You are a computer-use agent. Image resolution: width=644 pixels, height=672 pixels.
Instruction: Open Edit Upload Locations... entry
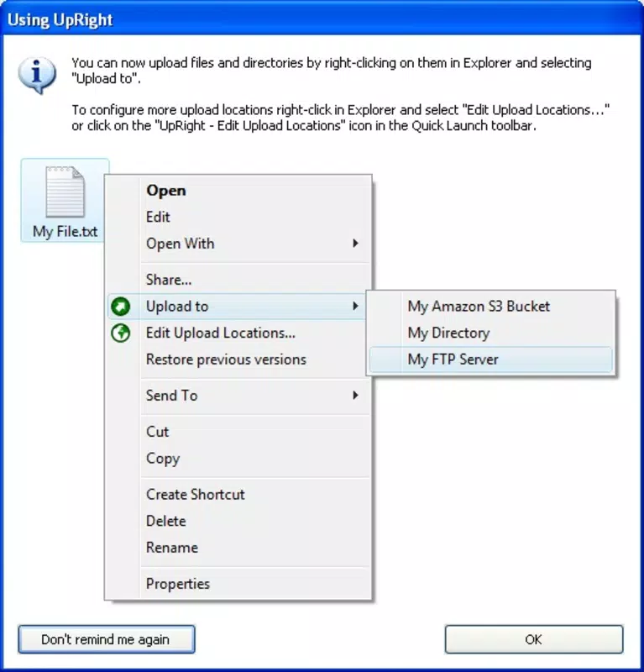coord(238,333)
